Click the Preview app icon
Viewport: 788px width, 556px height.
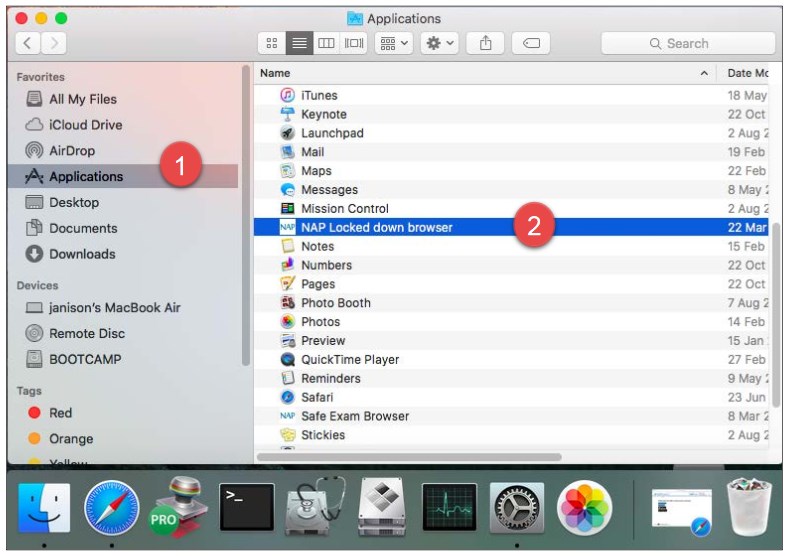[287, 340]
